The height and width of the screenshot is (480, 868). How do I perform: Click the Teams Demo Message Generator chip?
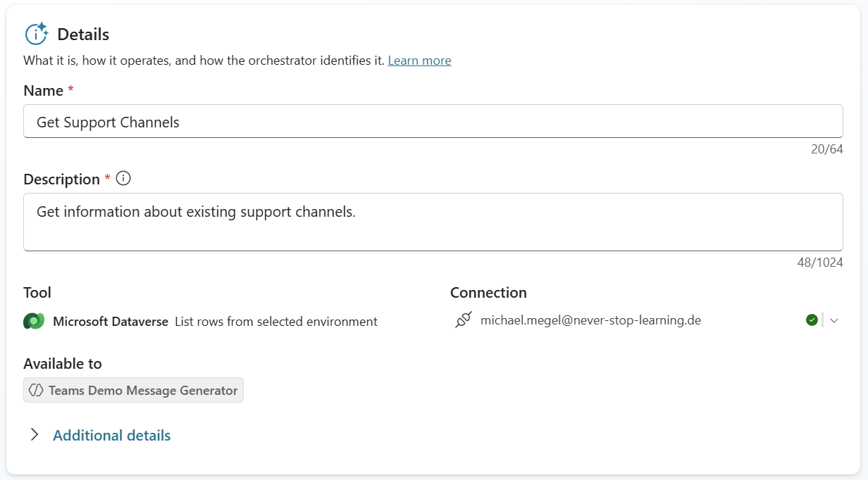coord(134,390)
